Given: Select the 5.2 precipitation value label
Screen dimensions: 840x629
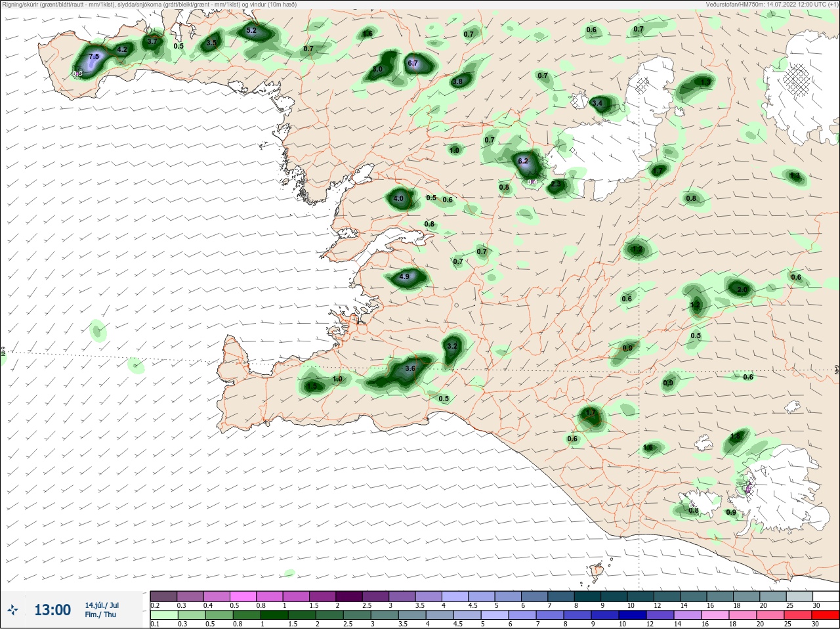Looking at the screenshot, I should coord(251,30).
